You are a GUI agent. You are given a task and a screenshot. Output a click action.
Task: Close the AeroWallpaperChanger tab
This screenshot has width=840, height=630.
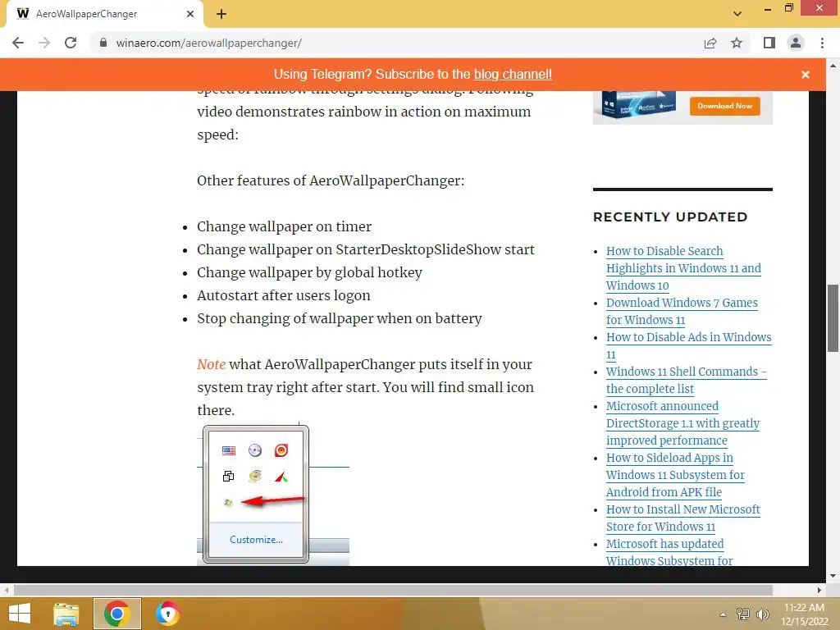[190, 14]
